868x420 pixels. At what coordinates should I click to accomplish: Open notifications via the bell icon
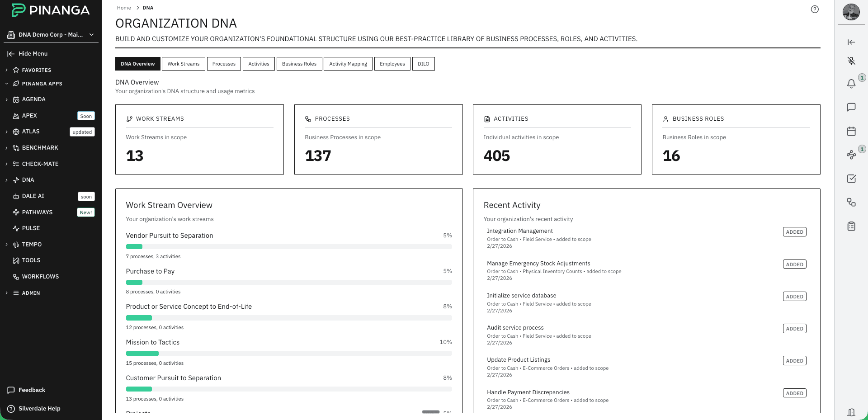click(851, 84)
